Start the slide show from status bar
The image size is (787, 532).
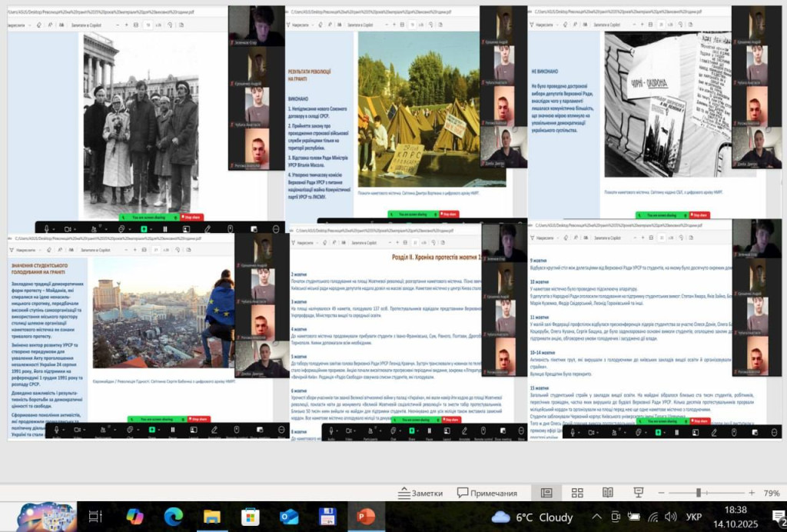point(638,493)
